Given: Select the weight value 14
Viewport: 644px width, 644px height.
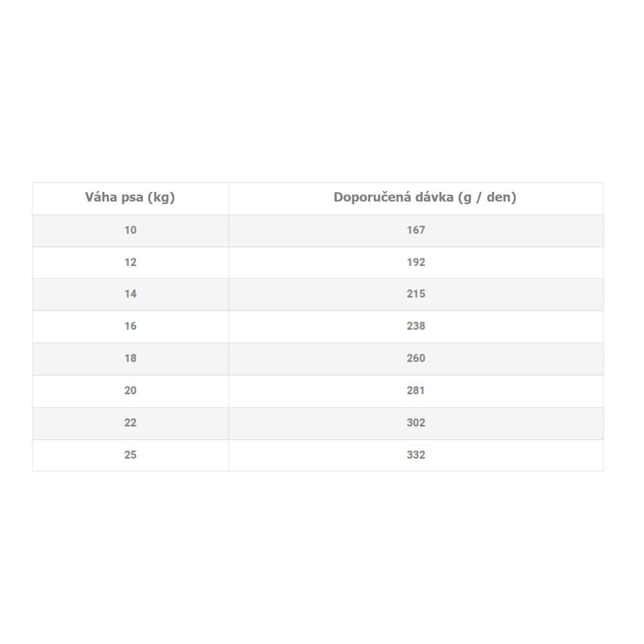Looking at the screenshot, I should [131, 294].
